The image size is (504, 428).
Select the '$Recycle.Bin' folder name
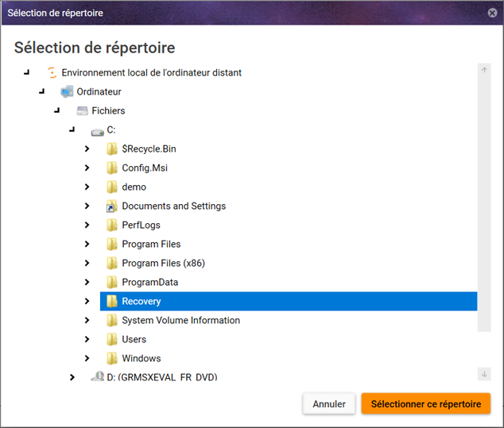coord(149,149)
